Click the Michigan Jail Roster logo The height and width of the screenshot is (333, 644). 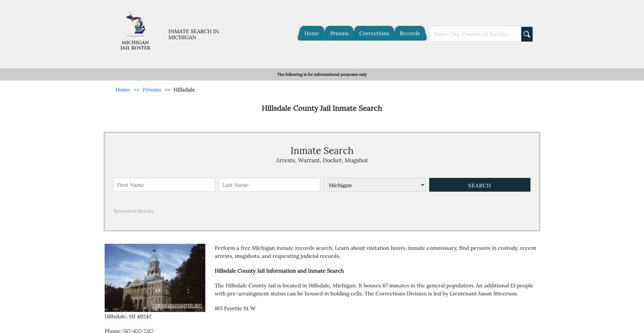point(135,32)
